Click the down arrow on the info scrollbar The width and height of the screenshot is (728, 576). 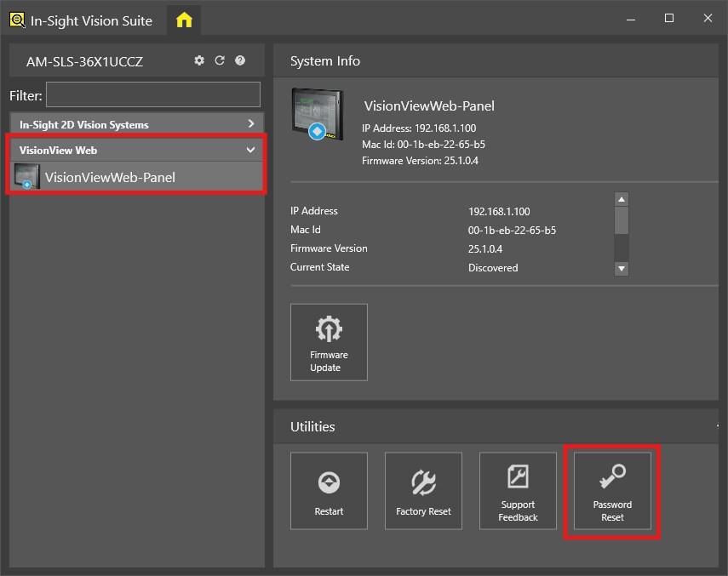coord(621,270)
